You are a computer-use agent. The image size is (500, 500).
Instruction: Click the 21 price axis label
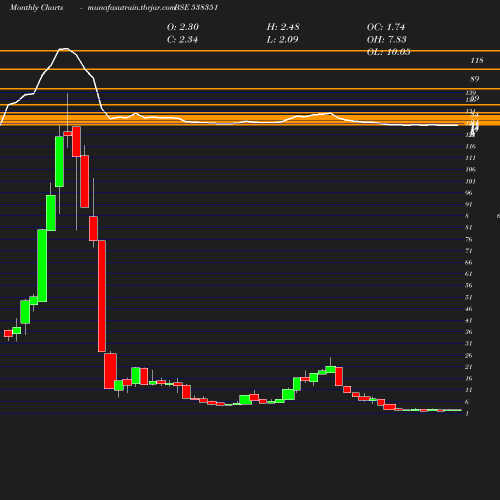tap(469, 367)
